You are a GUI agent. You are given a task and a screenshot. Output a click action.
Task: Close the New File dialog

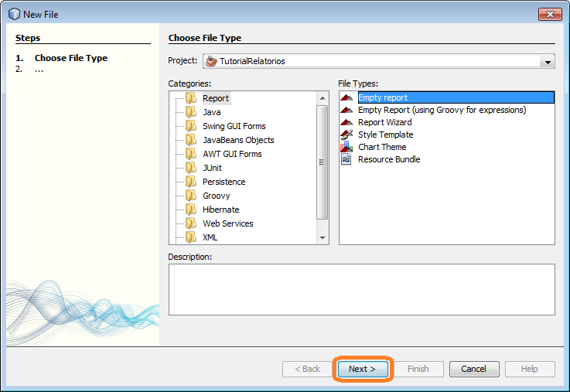point(550,14)
